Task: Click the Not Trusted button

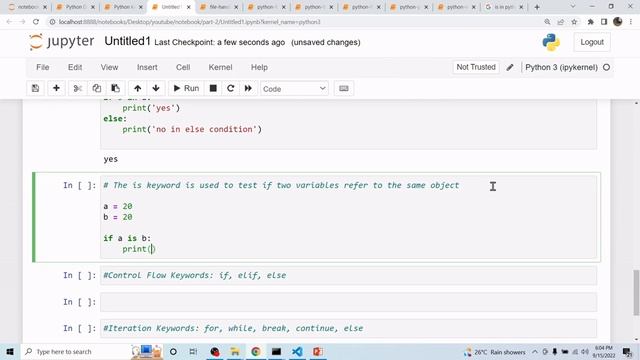Action: pos(476,67)
